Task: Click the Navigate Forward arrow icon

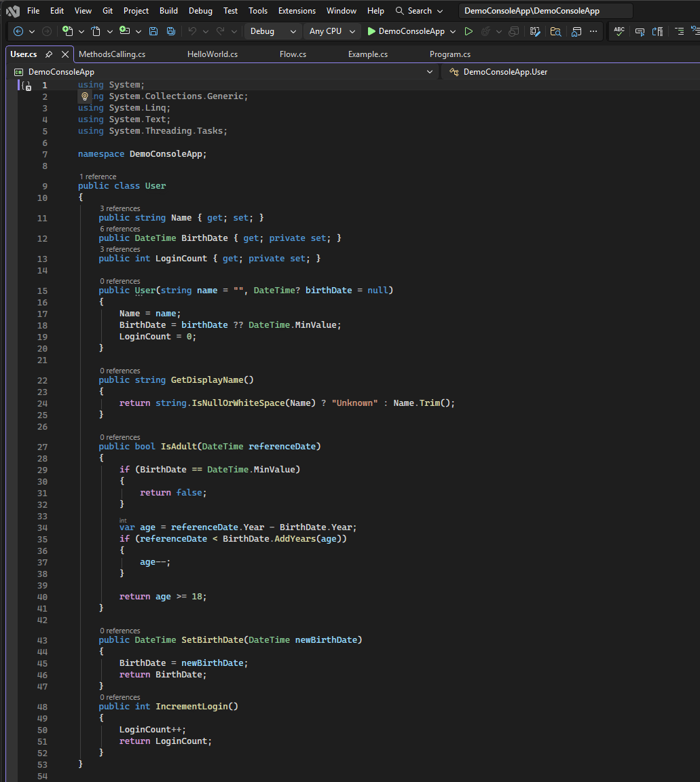Action: (x=46, y=31)
